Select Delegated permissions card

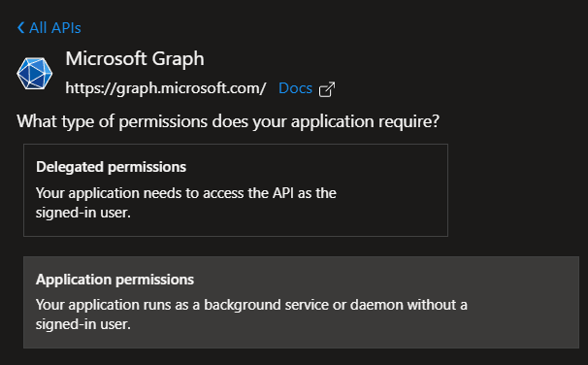point(236,190)
